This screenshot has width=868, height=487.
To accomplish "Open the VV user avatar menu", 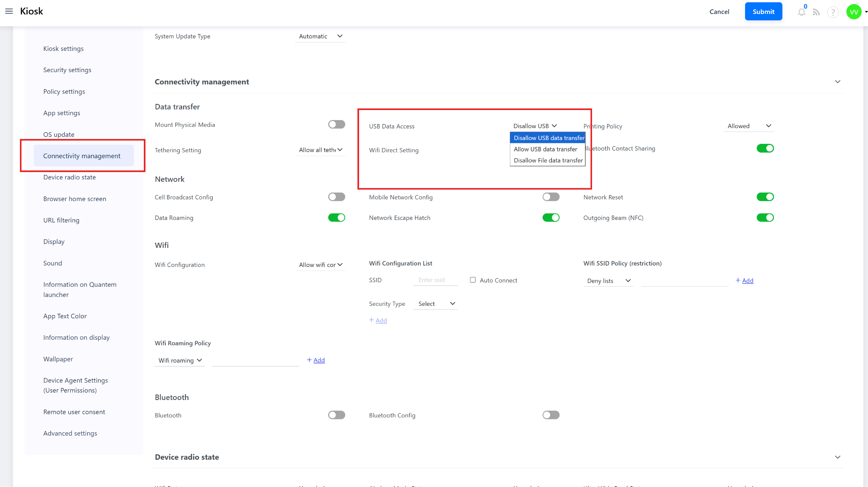I will tap(854, 12).
